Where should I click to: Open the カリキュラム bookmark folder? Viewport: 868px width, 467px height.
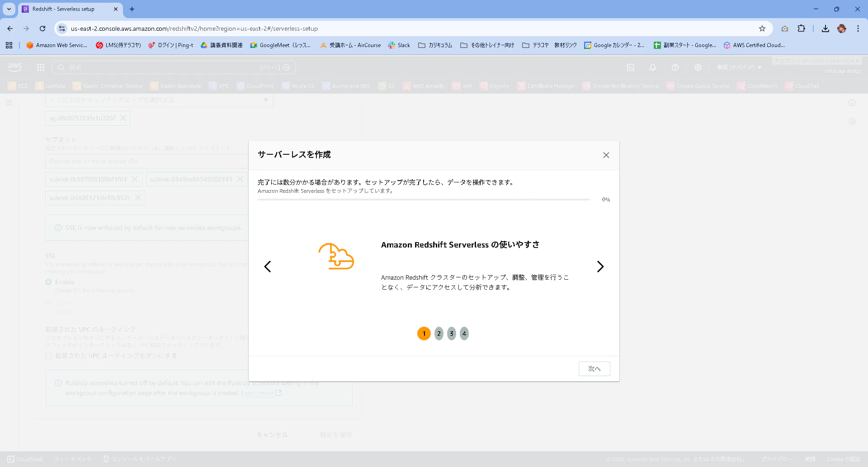coord(435,45)
